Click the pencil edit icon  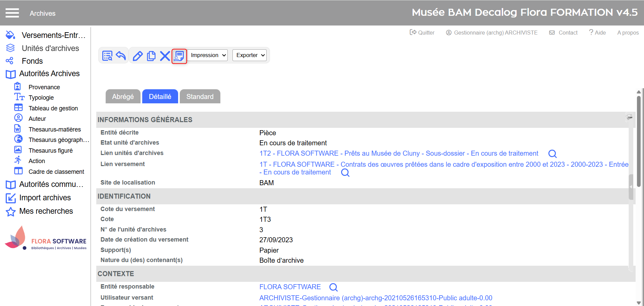pyautogui.click(x=138, y=56)
